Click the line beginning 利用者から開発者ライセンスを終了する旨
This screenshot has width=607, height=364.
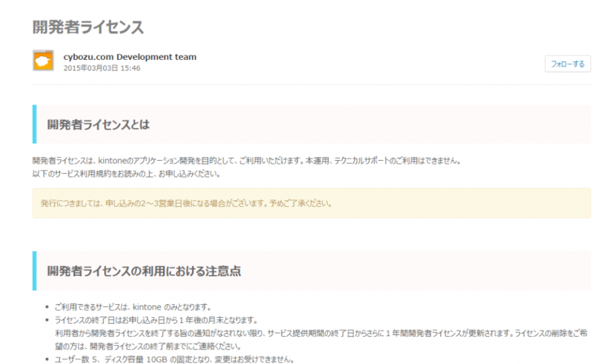point(321,333)
